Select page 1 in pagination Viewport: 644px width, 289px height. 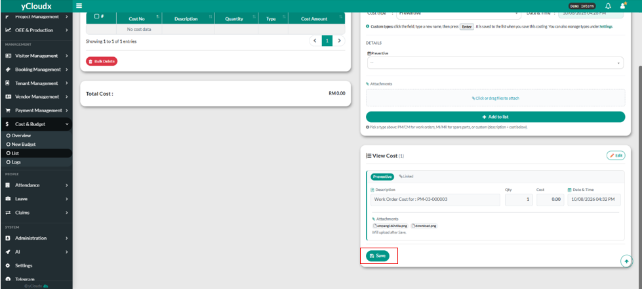point(327,41)
